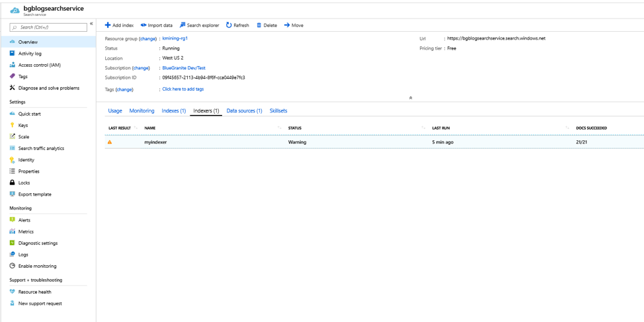Open the kmining-rg1 resource group link
The width and height of the screenshot is (644, 322).
[175, 38]
